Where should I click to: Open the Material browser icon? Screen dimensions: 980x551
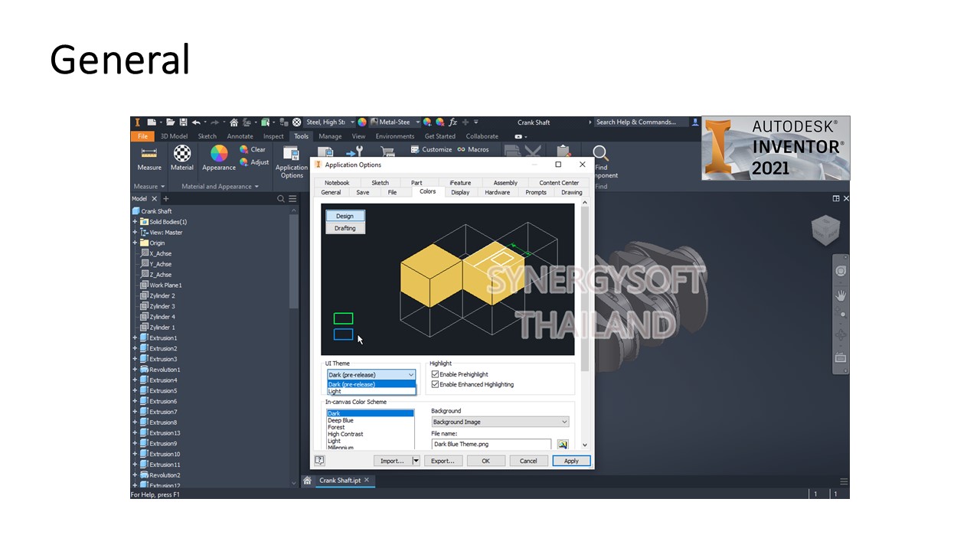[182, 154]
